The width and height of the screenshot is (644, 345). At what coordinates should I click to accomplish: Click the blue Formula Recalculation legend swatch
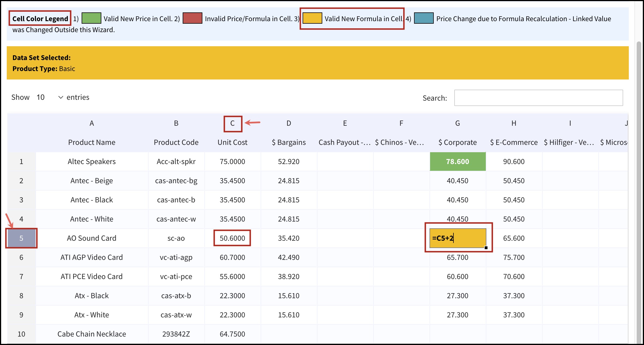tap(424, 18)
